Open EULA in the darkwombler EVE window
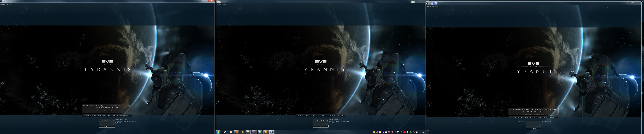 point(113,115)
